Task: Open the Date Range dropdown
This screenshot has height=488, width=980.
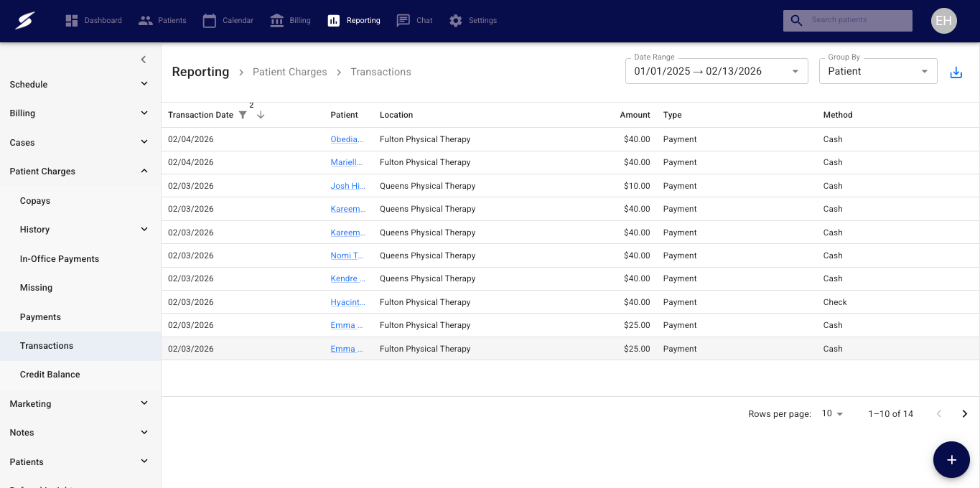Action: pos(716,72)
